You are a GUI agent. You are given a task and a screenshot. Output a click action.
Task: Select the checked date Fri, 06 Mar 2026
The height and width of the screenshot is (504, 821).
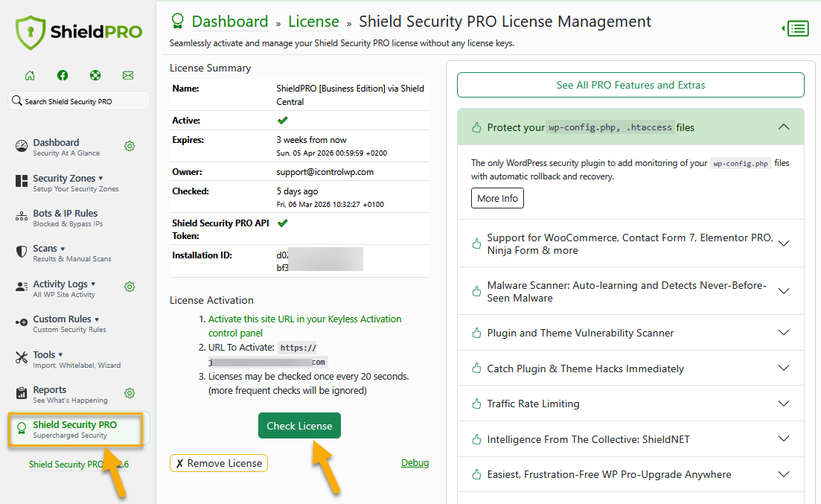[x=330, y=204]
